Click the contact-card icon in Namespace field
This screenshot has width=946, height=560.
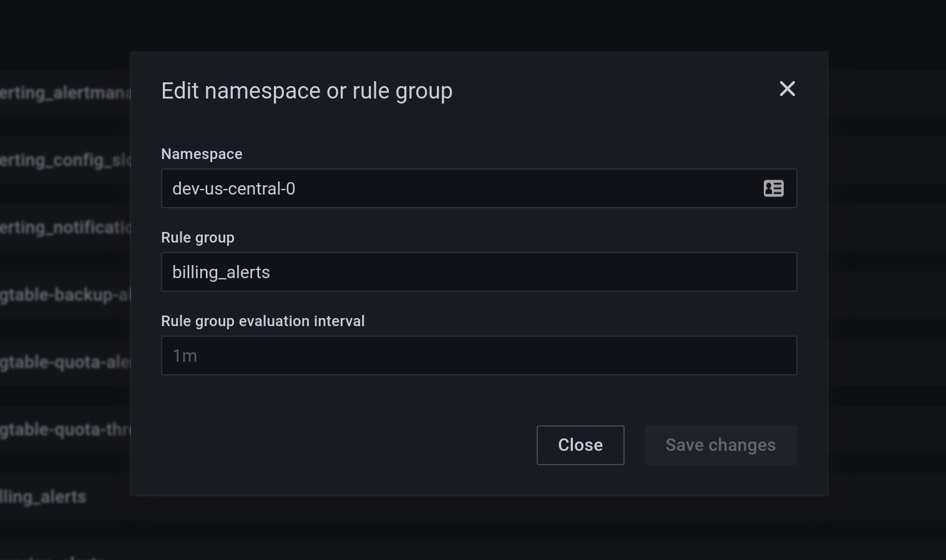[773, 188]
